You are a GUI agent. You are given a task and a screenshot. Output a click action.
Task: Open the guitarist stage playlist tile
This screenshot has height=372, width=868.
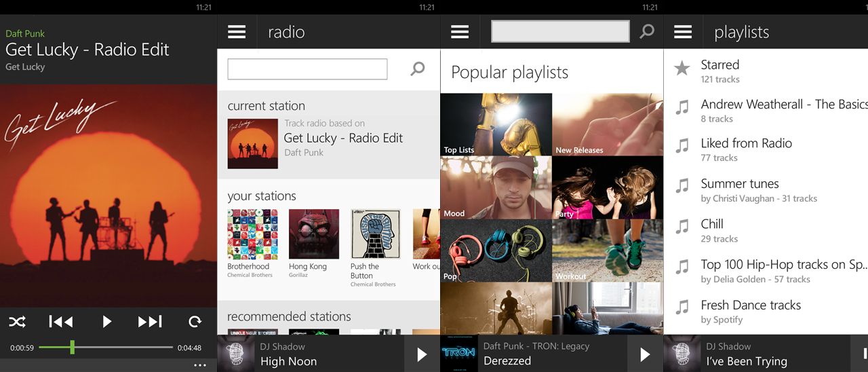pyautogui.click(x=496, y=308)
